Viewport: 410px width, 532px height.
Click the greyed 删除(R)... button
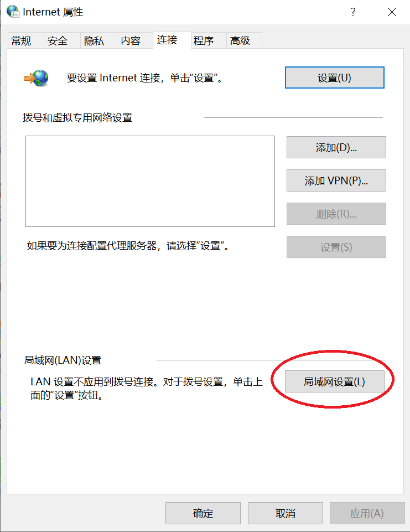[336, 214]
